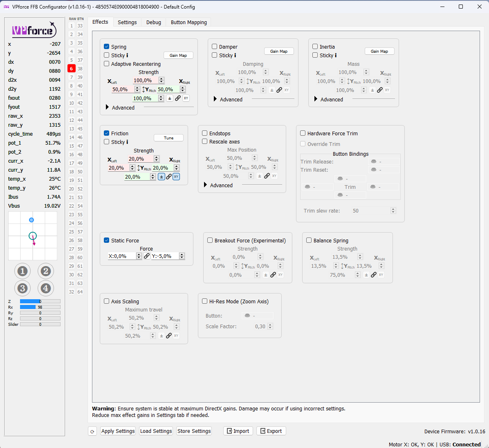This screenshot has height=448, width=489.
Task: Click the Spring strength XY icon
Action: click(x=186, y=98)
